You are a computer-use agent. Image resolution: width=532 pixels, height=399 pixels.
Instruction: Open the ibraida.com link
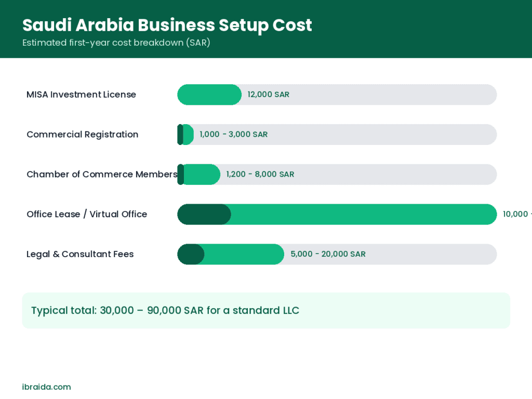tap(46, 387)
